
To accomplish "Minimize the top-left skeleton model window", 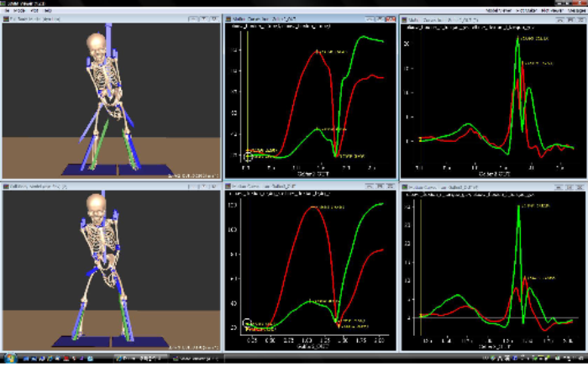I will point(194,18).
